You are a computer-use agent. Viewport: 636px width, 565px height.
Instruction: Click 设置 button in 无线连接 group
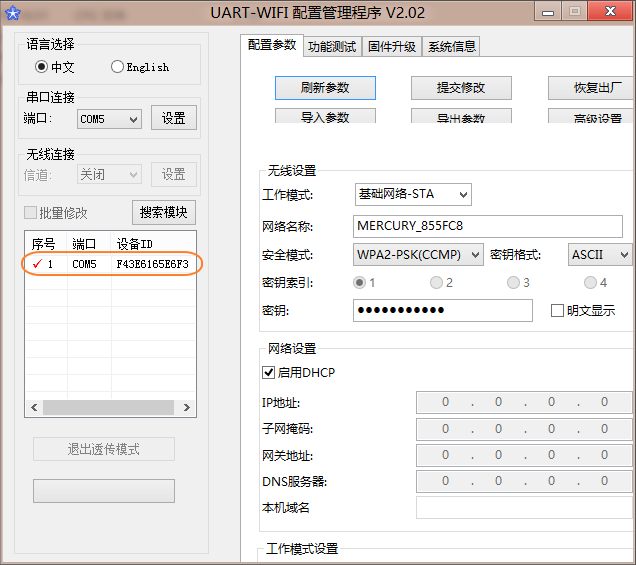pos(174,174)
